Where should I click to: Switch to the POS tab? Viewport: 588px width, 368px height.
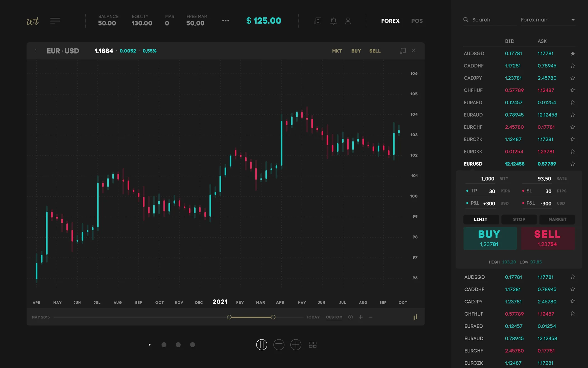(x=417, y=21)
